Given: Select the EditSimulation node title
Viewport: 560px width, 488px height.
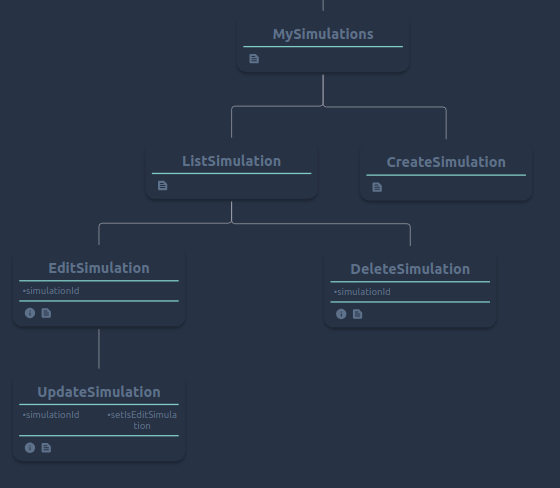Looking at the screenshot, I should tap(99, 268).
